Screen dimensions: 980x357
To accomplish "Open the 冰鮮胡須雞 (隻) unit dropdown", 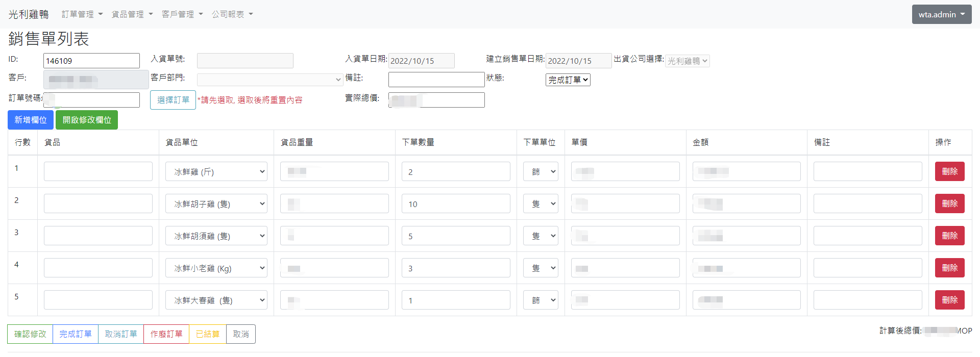I will [216, 236].
